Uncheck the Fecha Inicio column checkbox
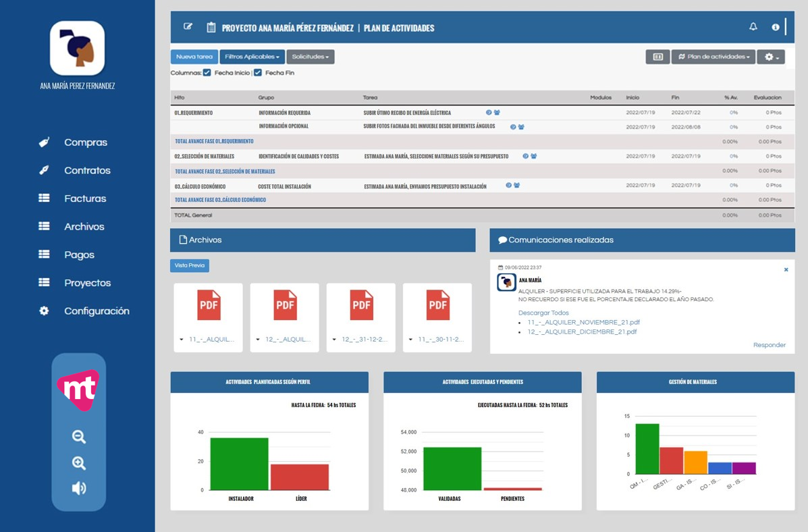The width and height of the screenshot is (808, 532). tap(207, 73)
